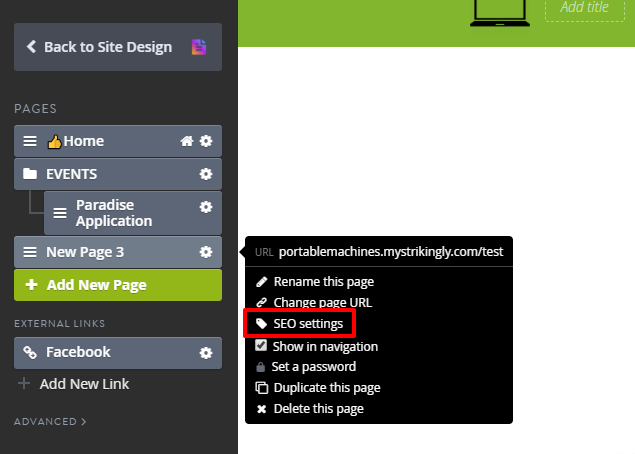This screenshot has height=454, width=635.
Task: Open New Page 3 gear settings
Action: pyautogui.click(x=206, y=252)
